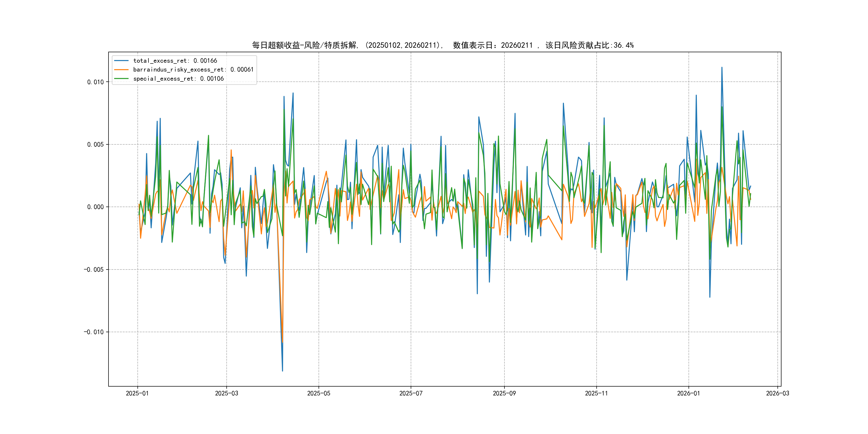Select the total_excess_ret legend label

[x=175, y=61]
